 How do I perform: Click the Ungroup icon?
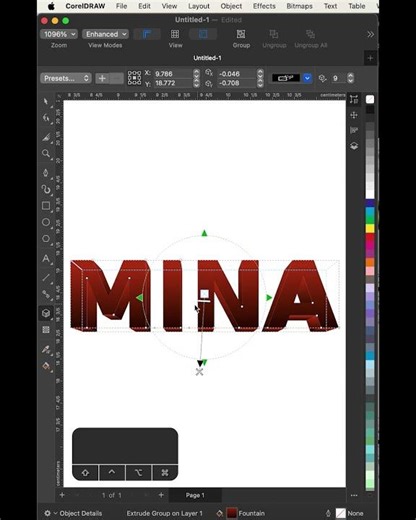tap(274, 34)
